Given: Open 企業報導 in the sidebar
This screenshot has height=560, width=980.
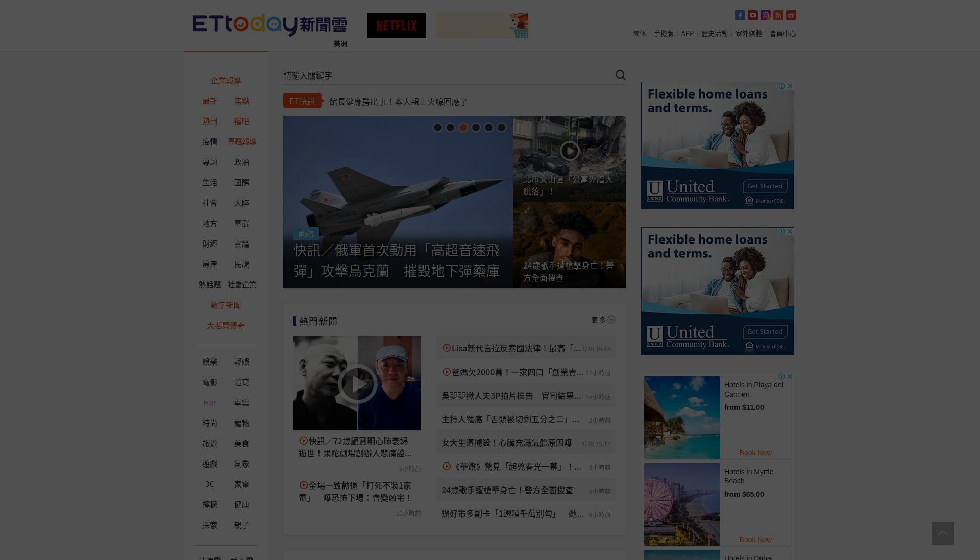Looking at the screenshot, I should tap(226, 80).
